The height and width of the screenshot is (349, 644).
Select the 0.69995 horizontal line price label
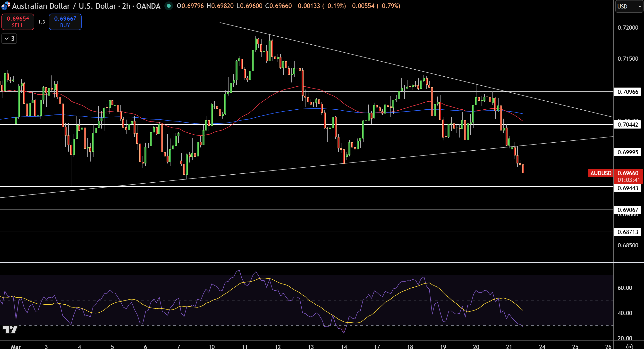coord(627,152)
